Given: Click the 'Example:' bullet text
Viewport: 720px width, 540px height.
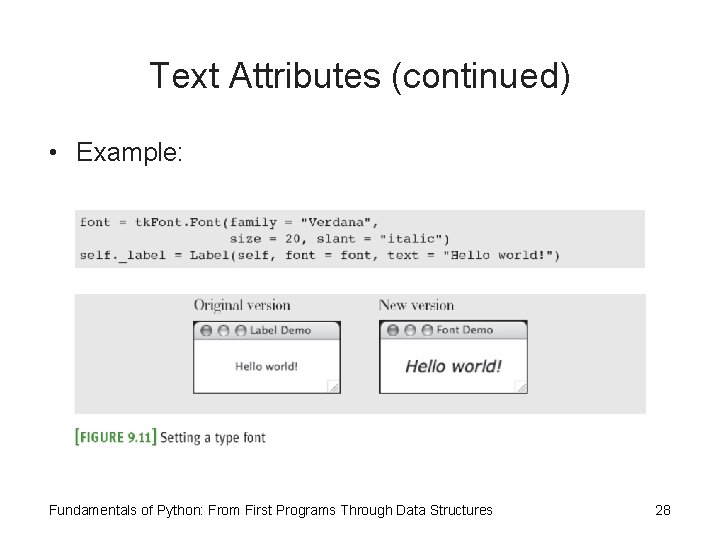Looking at the screenshot, I should pyautogui.click(x=129, y=153).
